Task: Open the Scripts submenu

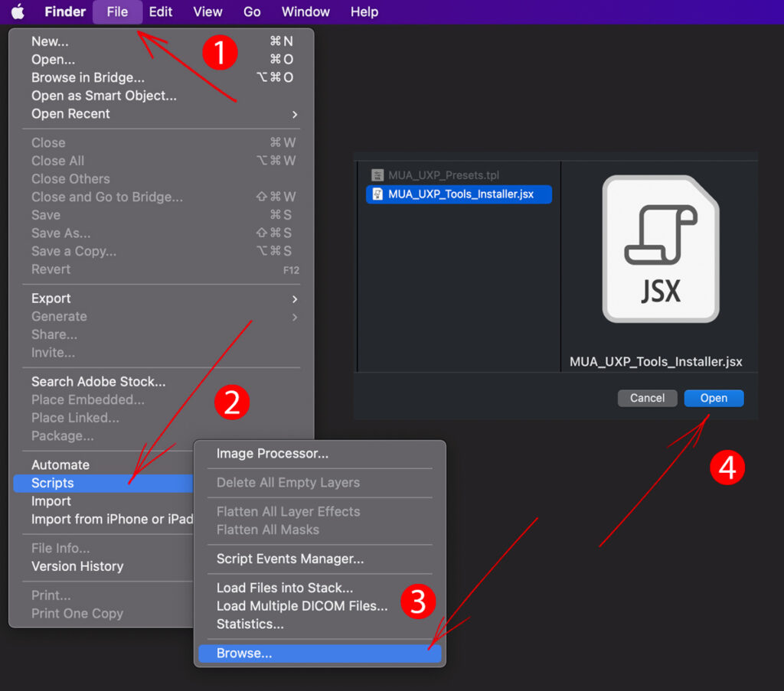Action: (x=103, y=483)
